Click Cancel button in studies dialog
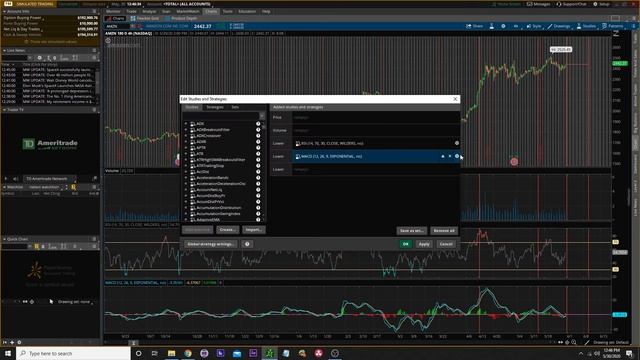640x360 pixels. 446,244
